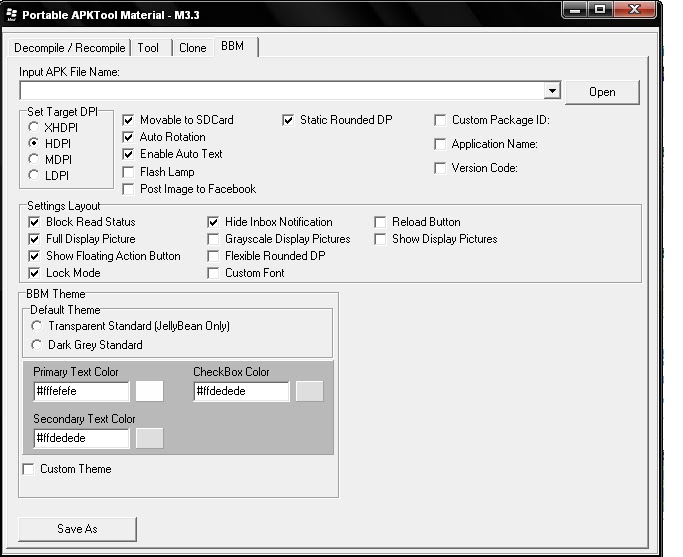The height and width of the screenshot is (557, 683).
Task: Close the Portable APKTool window
Action: point(634,10)
